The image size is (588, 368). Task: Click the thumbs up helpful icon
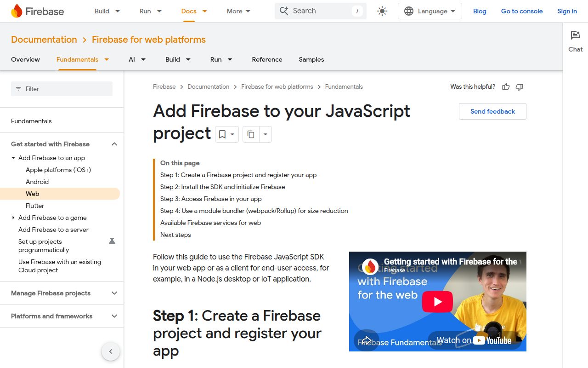506,86
